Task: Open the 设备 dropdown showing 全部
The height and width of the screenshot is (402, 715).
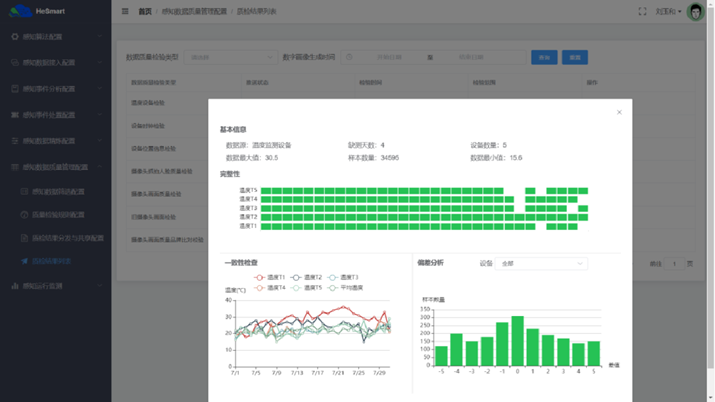Action: (542, 264)
